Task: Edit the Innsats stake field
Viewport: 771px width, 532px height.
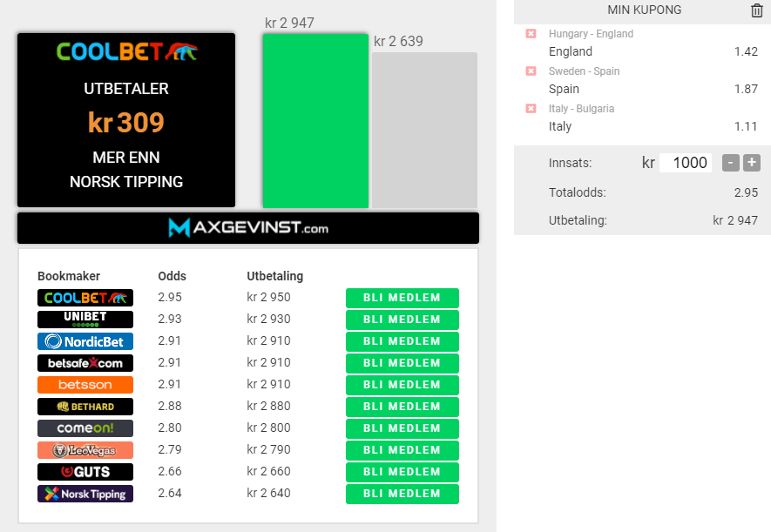Action: pos(686,163)
